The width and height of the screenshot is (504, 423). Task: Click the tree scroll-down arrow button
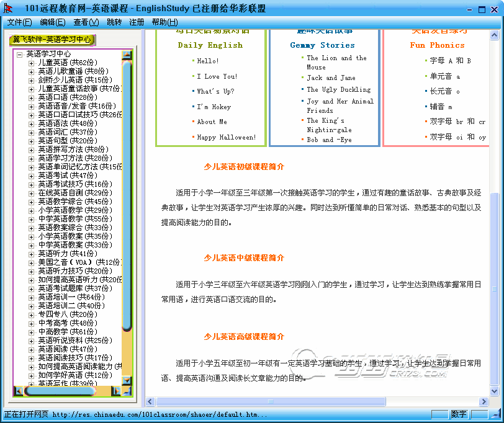point(127,380)
